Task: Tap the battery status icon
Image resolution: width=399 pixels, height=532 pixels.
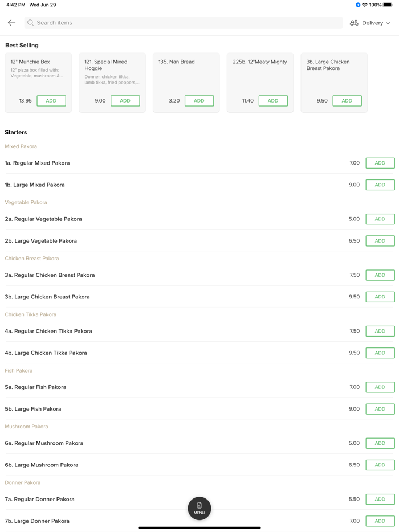Action: (388, 5)
